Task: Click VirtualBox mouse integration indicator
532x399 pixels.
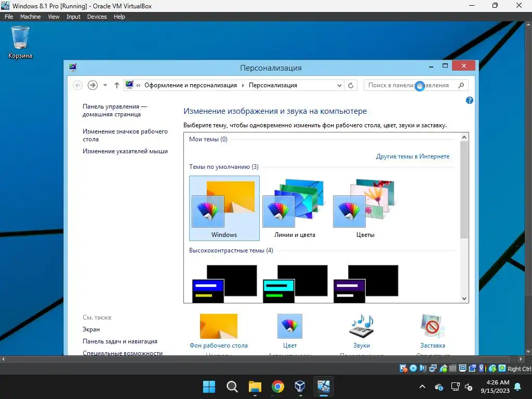Action: coord(493,368)
